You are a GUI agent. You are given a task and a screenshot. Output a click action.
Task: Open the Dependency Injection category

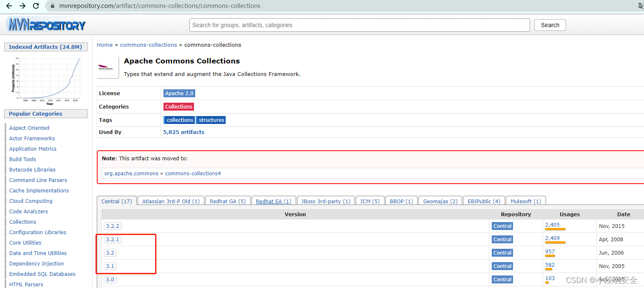[37, 263]
